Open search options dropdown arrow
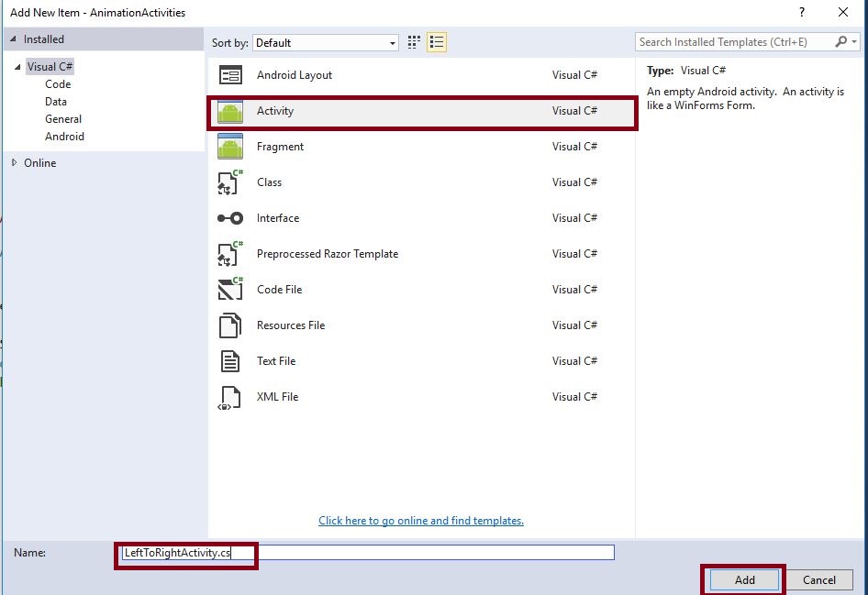 click(x=854, y=41)
